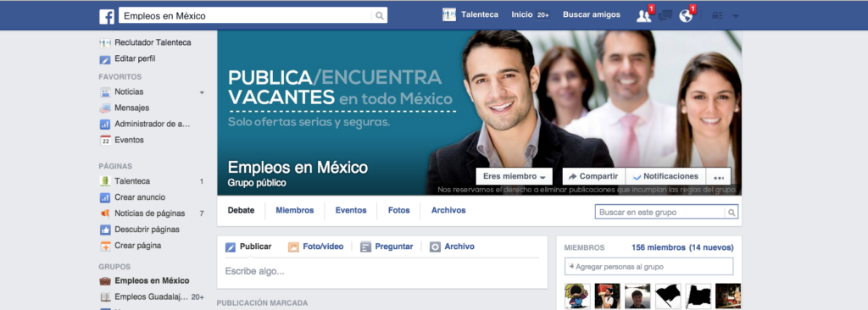This screenshot has height=310, width=868.
Task: Open the Talenteca page icon under Páginas
Action: coord(105,181)
